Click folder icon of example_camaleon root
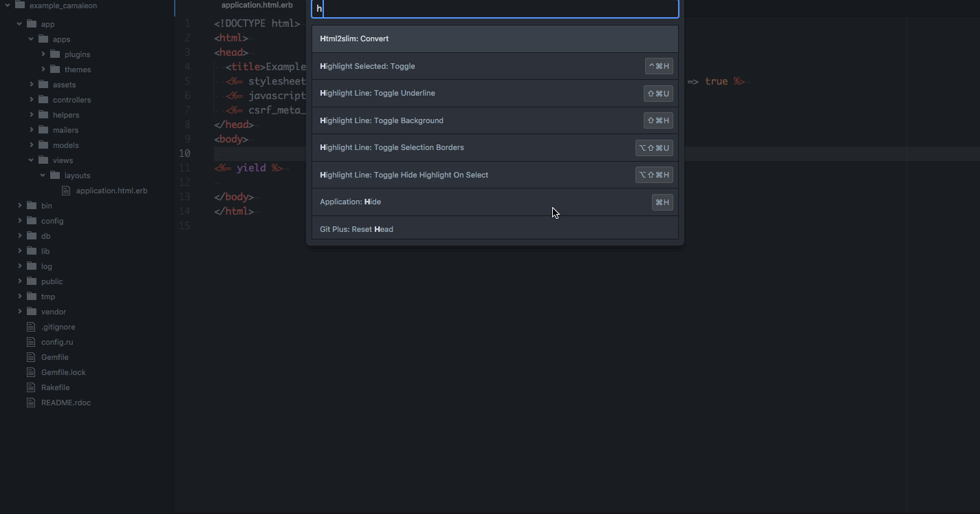980x514 pixels. [x=20, y=6]
